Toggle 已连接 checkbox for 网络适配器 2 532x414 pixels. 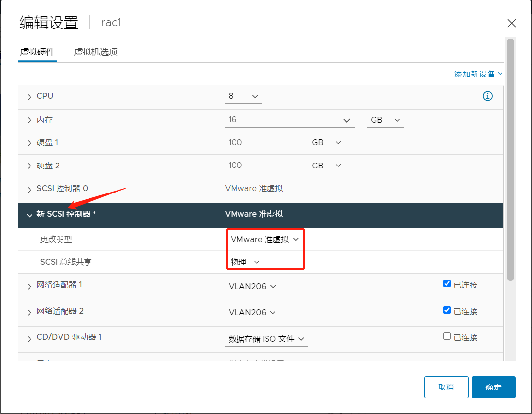[x=447, y=310]
